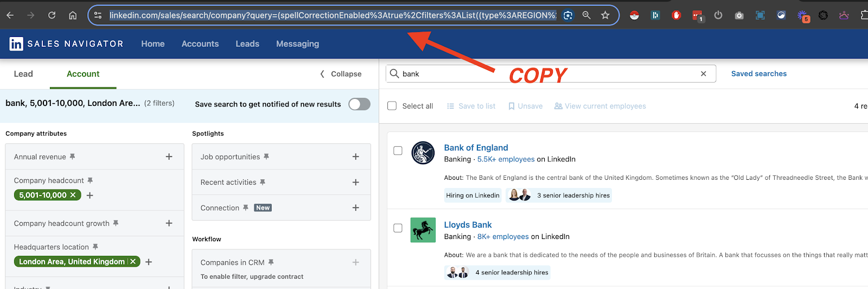Click the pin beside Headquarters location
The height and width of the screenshot is (289, 868).
95,247
